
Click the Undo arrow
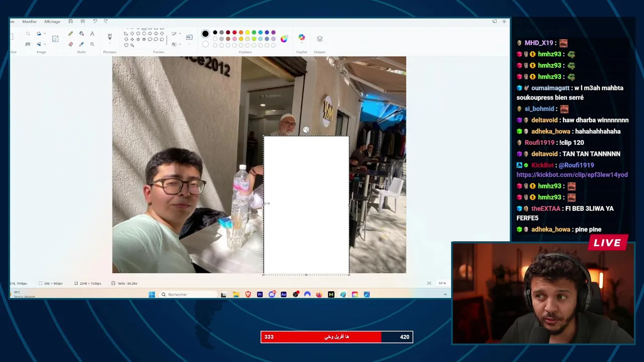pos(95,21)
